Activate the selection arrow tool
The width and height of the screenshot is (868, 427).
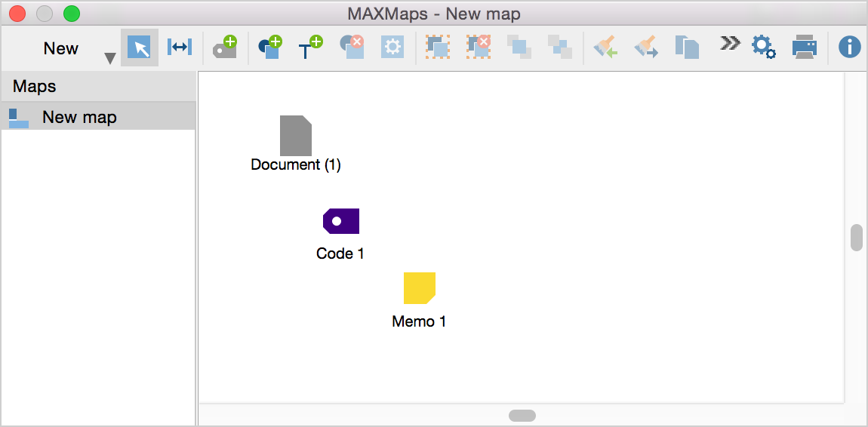[x=140, y=48]
